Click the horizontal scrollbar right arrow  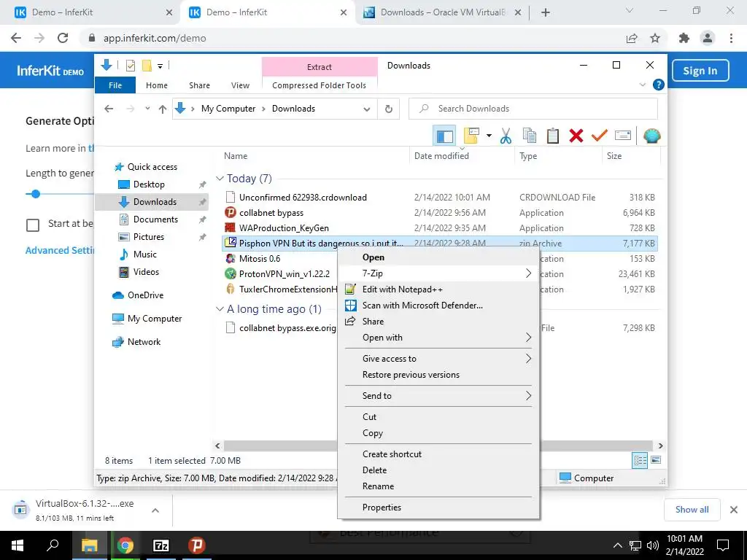click(660, 446)
